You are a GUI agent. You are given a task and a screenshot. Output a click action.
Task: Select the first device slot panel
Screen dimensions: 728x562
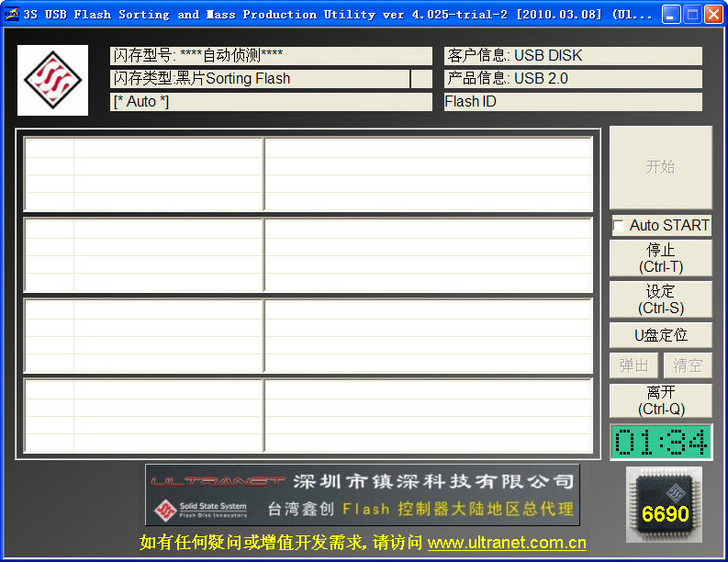[308, 174]
